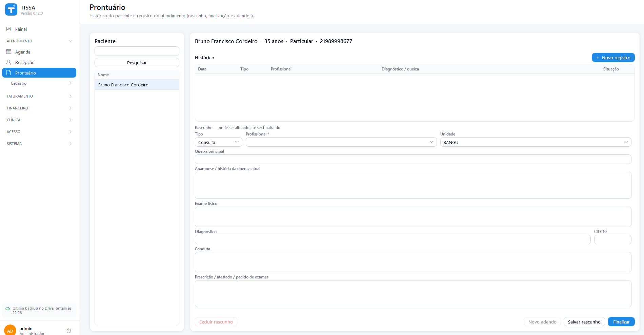
Task: Click the Finalizar button
Action: 621,322
